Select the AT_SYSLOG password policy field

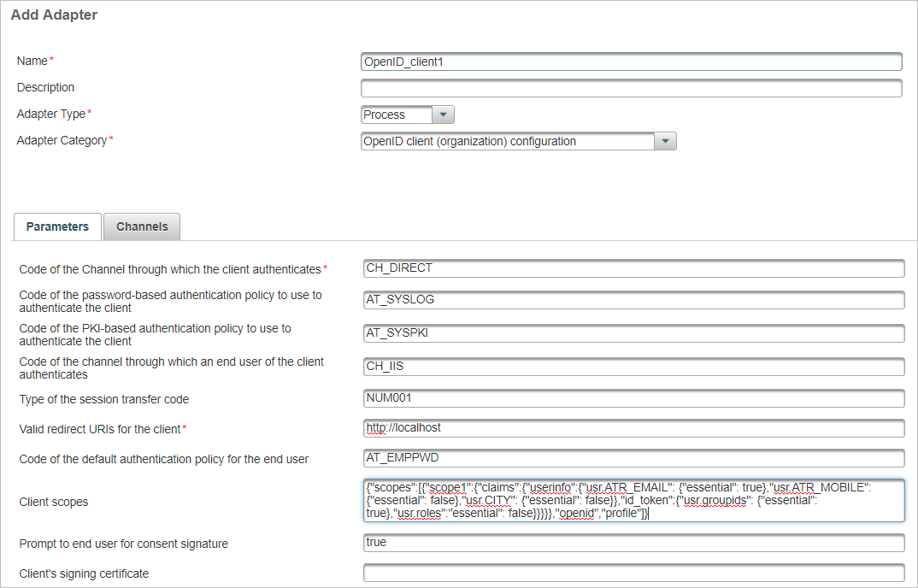pyautogui.click(x=633, y=301)
